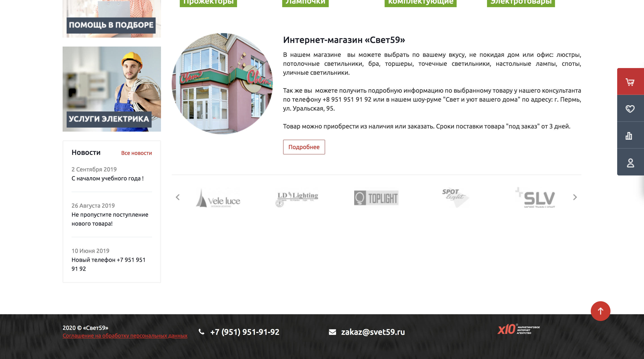Click the TopLight brand logo
Viewport: 644px width, 359px height.
click(x=376, y=198)
